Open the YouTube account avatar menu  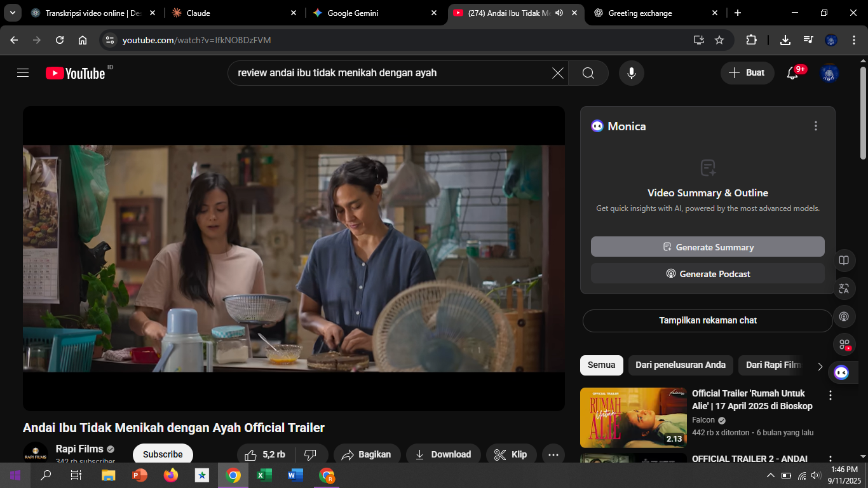[830, 73]
